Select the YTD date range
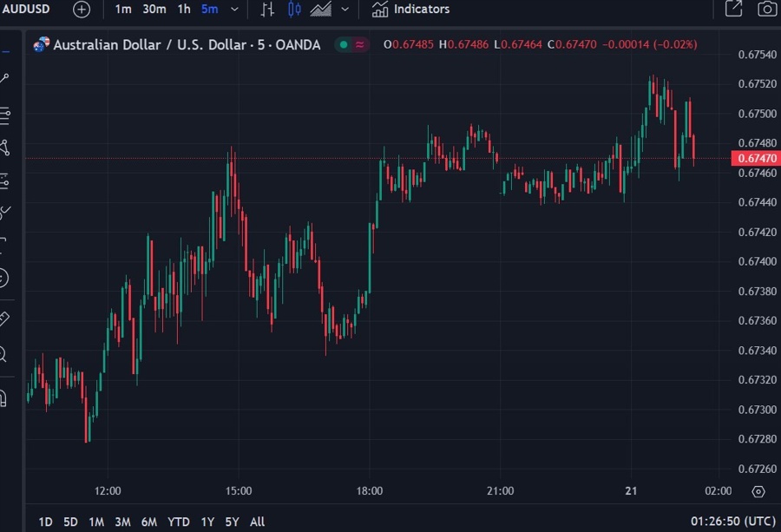This screenshot has width=781, height=532. click(178, 522)
